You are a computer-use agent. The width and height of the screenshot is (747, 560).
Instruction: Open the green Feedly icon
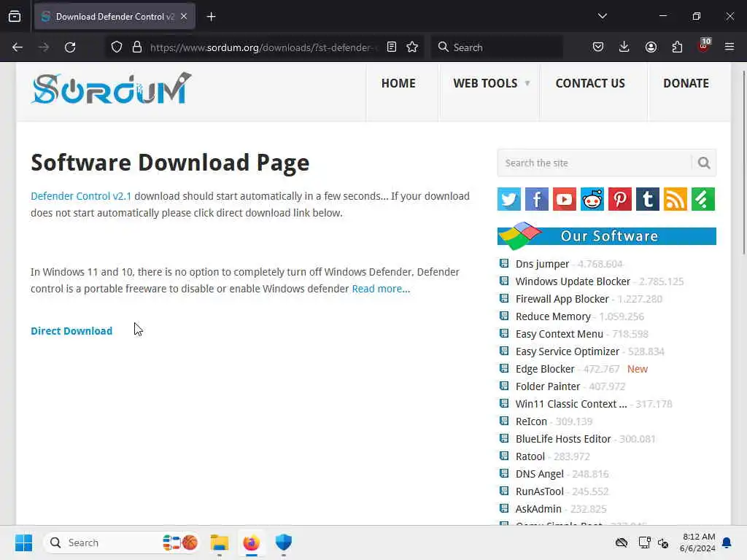(703, 199)
